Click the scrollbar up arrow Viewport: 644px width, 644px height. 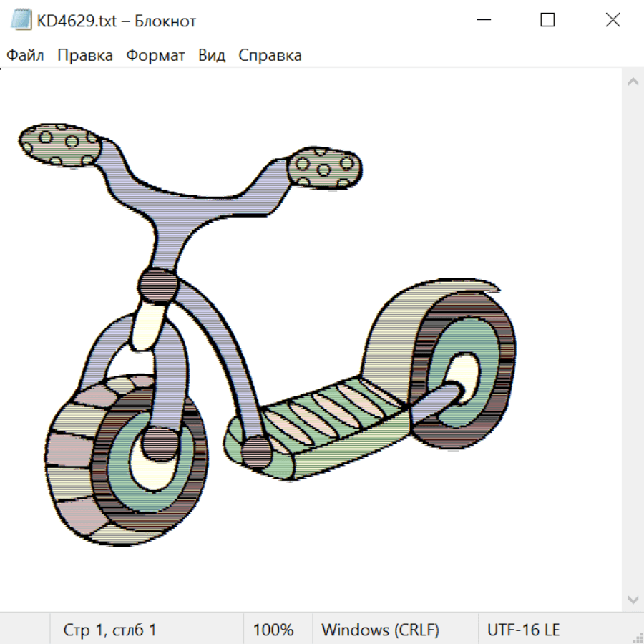click(x=633, y=82)
